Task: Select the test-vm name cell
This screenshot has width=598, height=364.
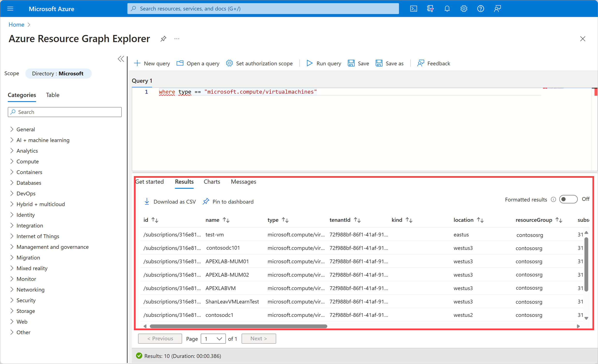Action: pos(215,235)
